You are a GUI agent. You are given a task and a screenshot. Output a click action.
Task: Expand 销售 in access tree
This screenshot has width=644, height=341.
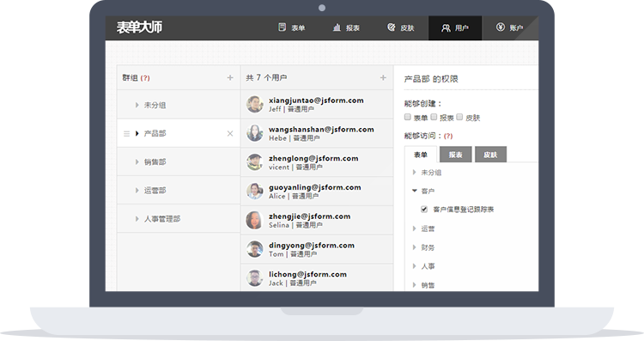(415, 284)
